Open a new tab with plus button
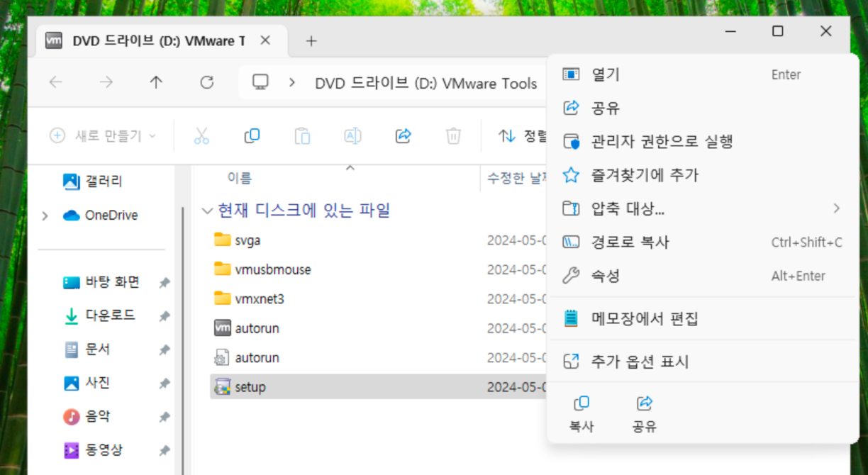The image size is (868, 475). click(311, 40)
